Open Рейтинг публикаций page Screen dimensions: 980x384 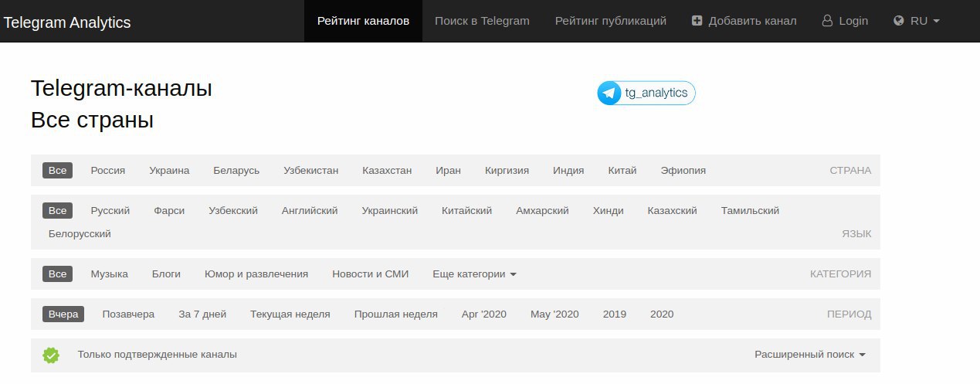[x=610, y=21]
